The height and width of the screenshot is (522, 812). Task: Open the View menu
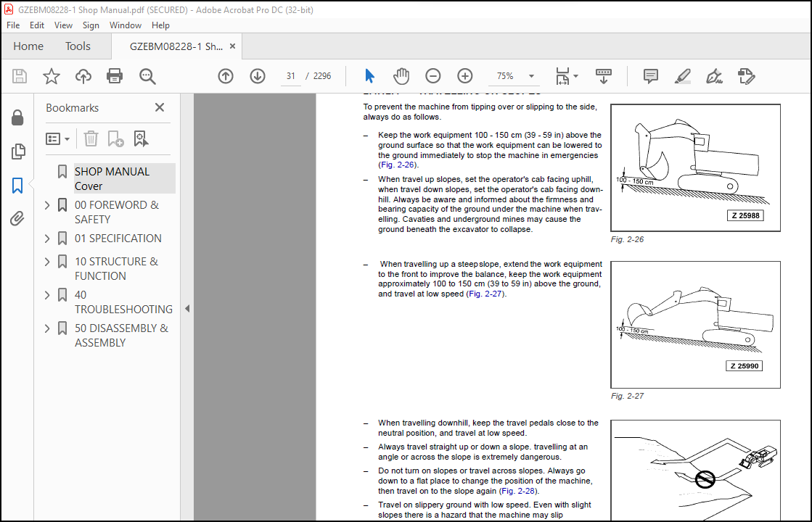point(63,25)
